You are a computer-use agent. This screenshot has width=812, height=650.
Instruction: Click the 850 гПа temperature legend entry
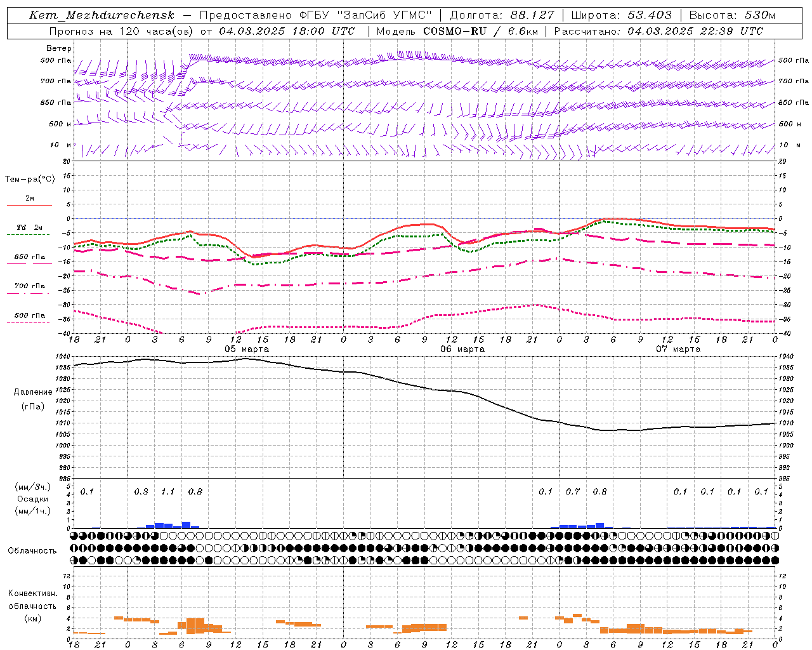30,257
